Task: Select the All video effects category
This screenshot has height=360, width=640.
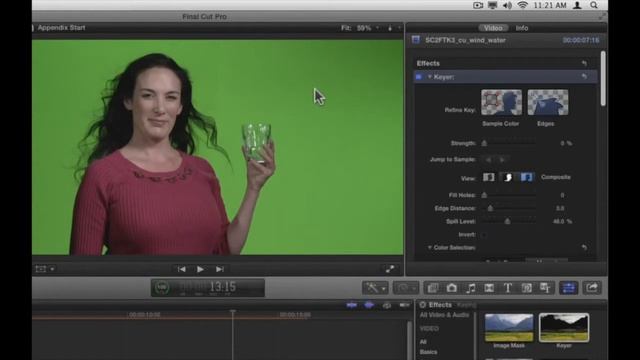Action: point(423,342)
